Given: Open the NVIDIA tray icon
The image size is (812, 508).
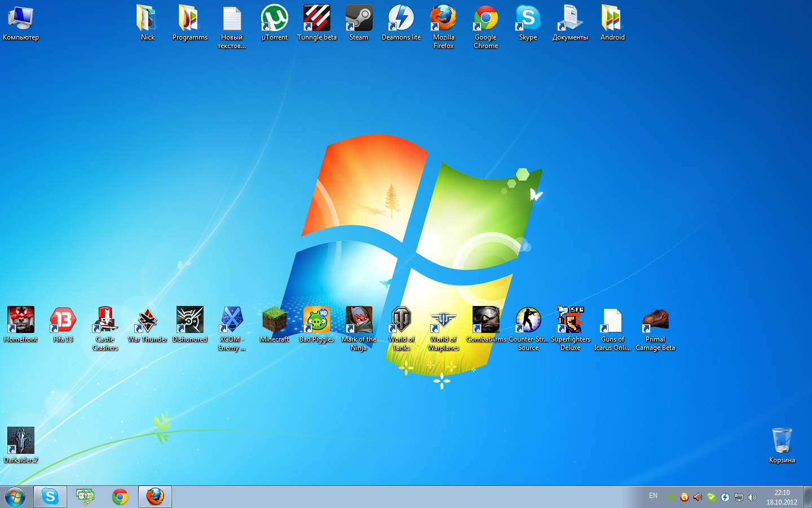Looking at the screenshot, I should coord(671,497).
